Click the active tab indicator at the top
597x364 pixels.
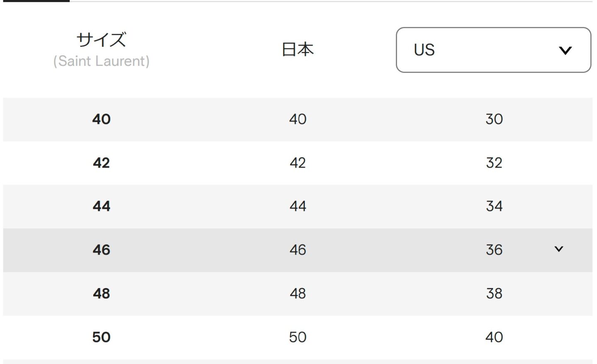(x=35, y=1)
